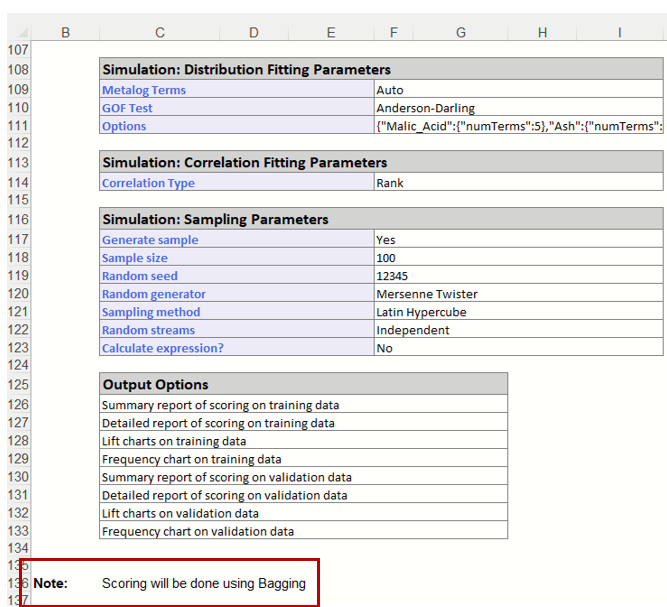Image resolution: width=667 pixels, height=607 pixels.
Task: Select the Correlation Type label cell
Action: coord(148,183)
